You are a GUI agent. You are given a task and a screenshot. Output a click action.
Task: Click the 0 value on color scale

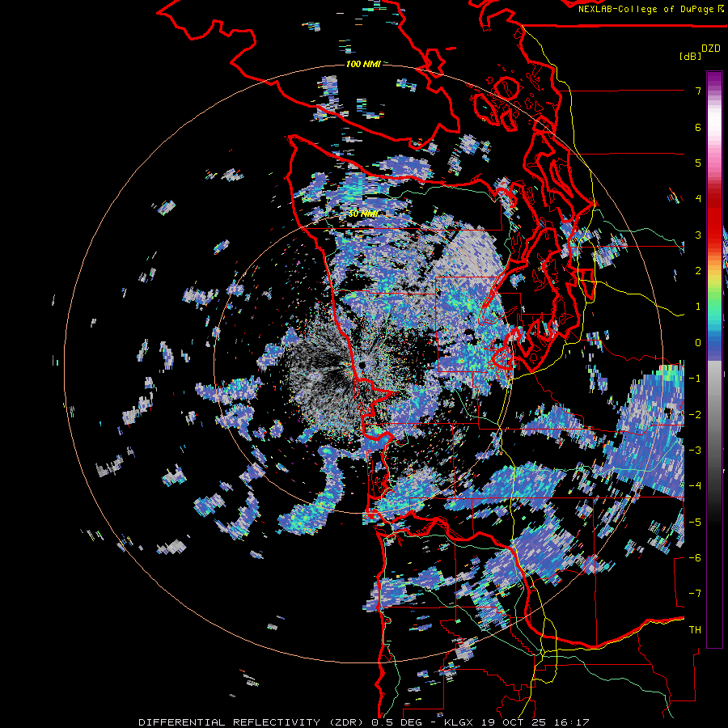pos(698,343)
